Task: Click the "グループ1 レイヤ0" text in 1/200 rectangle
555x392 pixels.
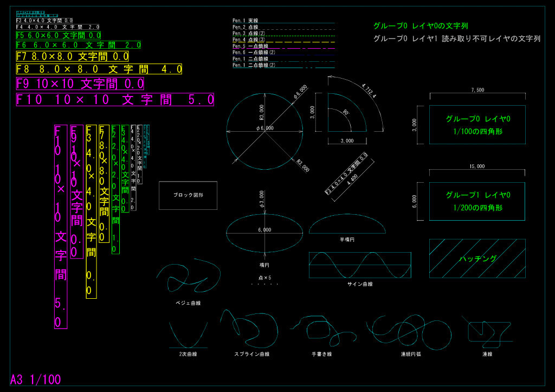Action: [477, 195]
